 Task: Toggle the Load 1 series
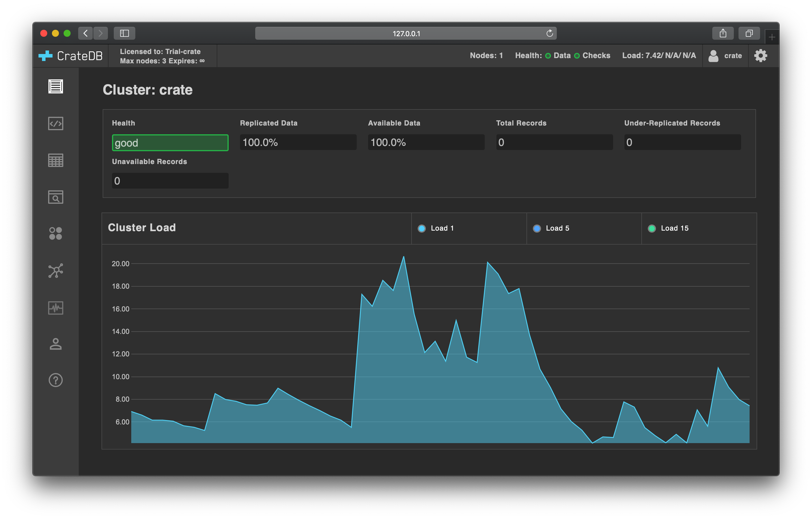(436, 229)
